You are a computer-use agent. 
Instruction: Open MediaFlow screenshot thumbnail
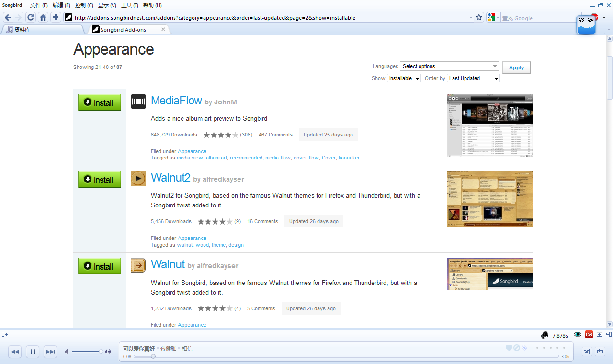pos(490,125)
